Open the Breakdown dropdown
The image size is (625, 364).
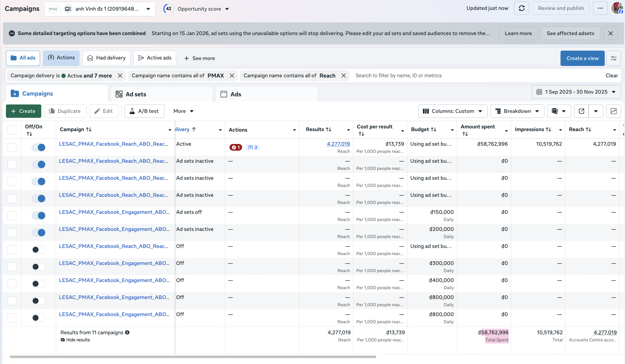pos(517,111)
